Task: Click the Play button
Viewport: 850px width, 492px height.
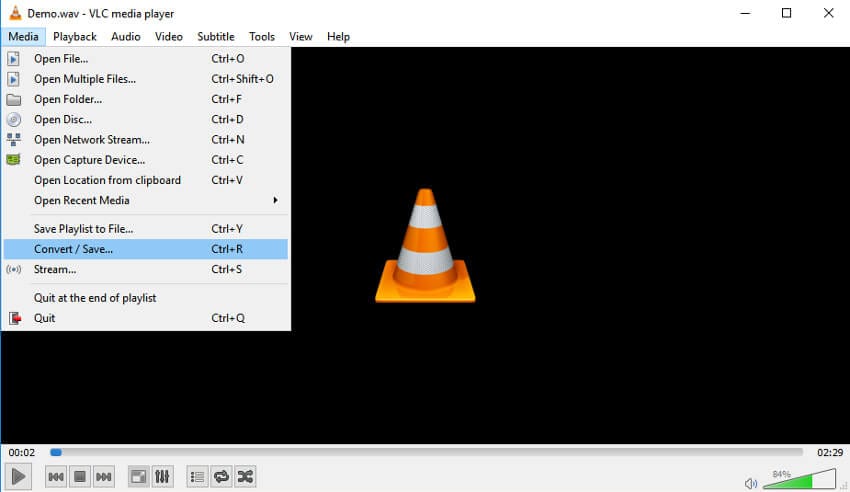Action: pyautogui.click(x=18, y=477)
